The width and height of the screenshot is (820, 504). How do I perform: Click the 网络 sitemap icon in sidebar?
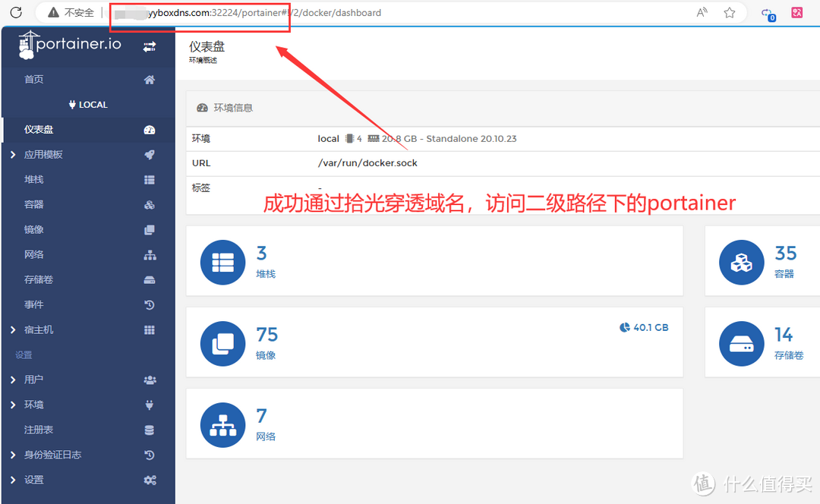(150, 255)
